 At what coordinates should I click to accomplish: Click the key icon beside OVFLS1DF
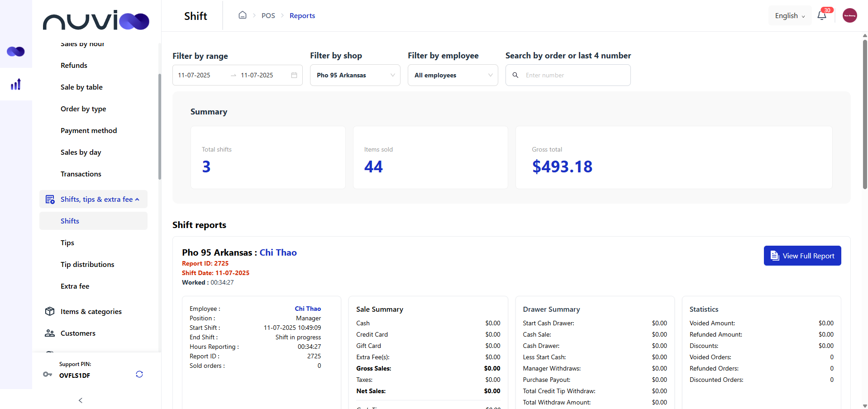pyautogui.click(x=47, y=375)
